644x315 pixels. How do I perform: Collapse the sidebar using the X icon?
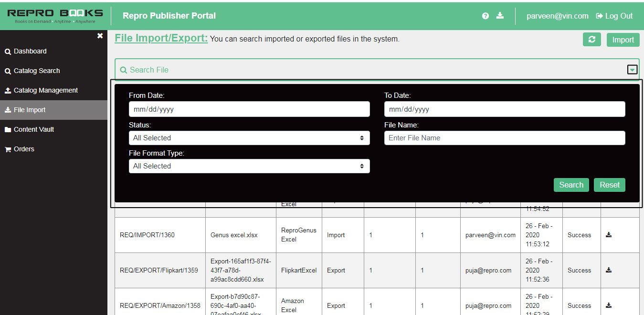tap(100, 35)
